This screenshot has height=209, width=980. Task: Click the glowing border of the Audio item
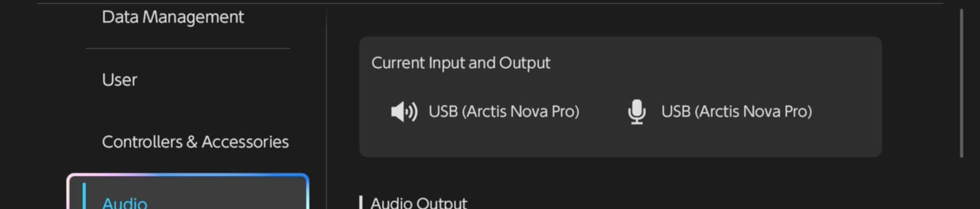(188, 176)
